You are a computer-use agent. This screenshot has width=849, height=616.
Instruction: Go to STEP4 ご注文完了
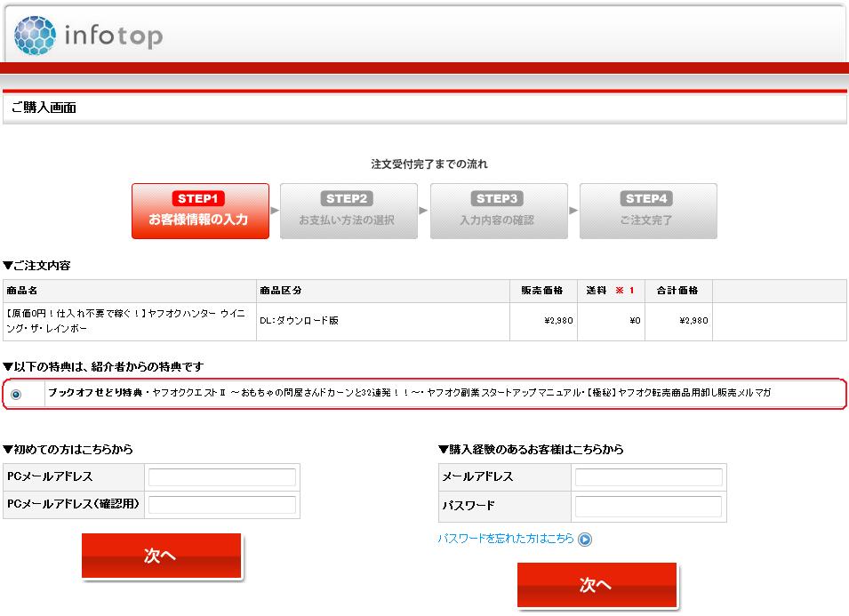pyautogui.click(x=648, y=211)
